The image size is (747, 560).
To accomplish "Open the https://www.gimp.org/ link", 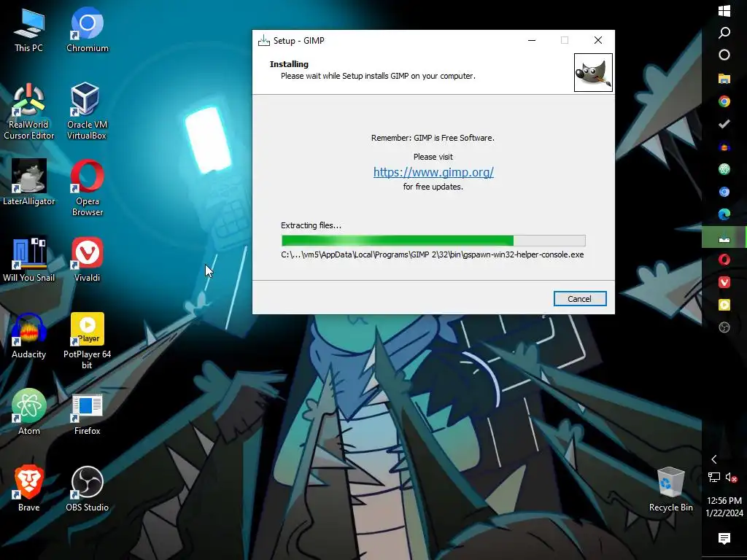I will 433,172.
